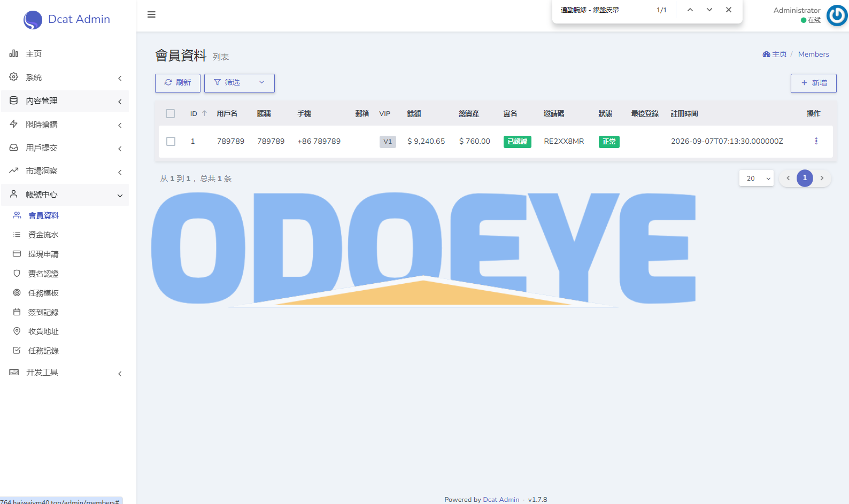
Task: Open 提現申請 submenu item
Action: (65, 254)
